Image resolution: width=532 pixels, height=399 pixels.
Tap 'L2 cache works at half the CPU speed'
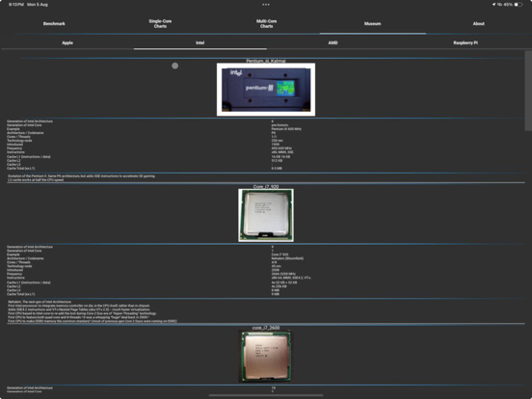pos(36,180)
